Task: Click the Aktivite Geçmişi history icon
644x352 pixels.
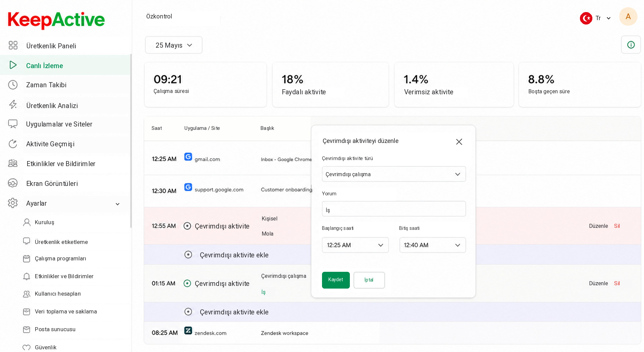Action: (x=13, y=144)
